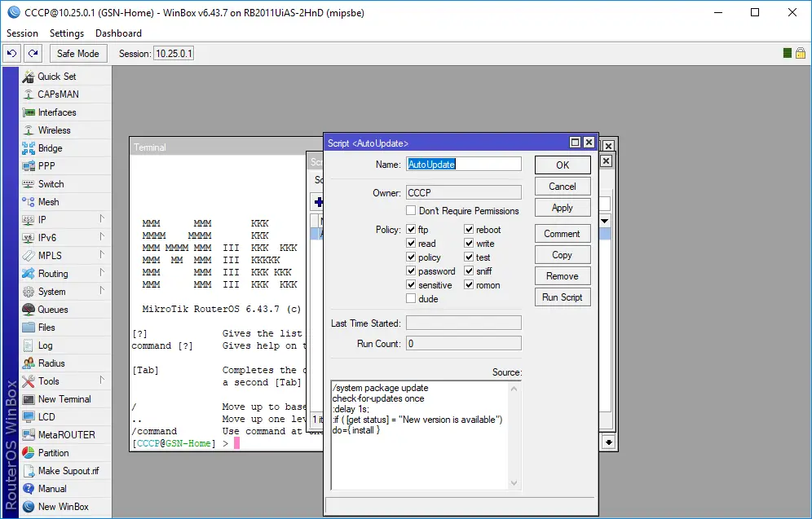Click Make Supout.rif in sidebar

pyautogui.click(x=65, y=471)
